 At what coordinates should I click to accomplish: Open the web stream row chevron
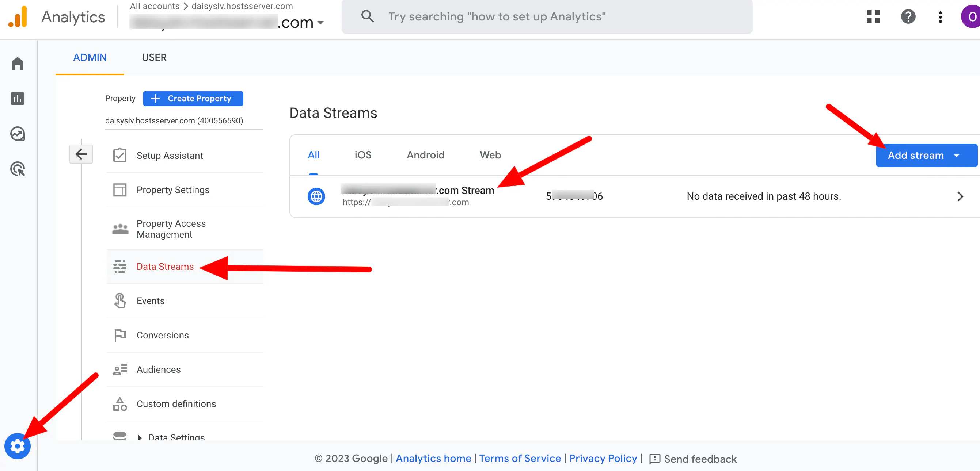(960, 196)
